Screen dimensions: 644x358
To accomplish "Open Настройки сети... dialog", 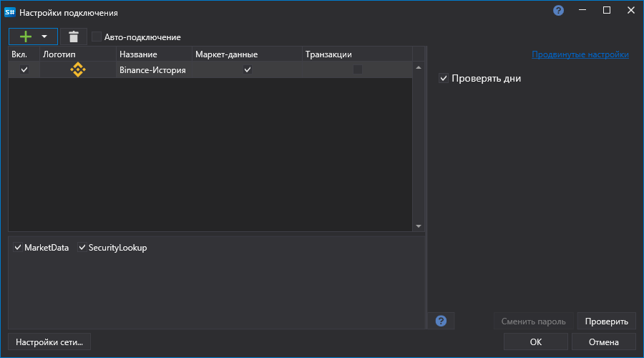I will coord(49,342).
